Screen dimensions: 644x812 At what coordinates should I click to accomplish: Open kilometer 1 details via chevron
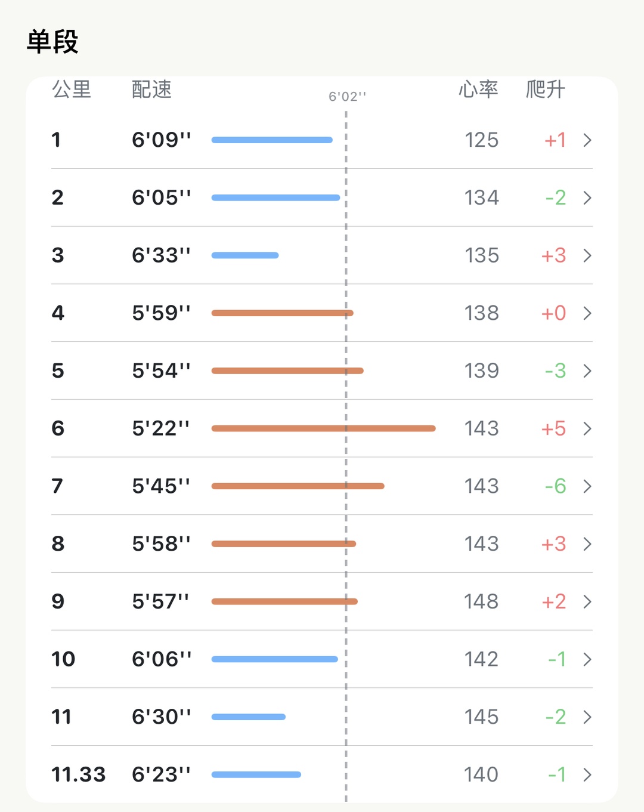[x=587, y=140]
